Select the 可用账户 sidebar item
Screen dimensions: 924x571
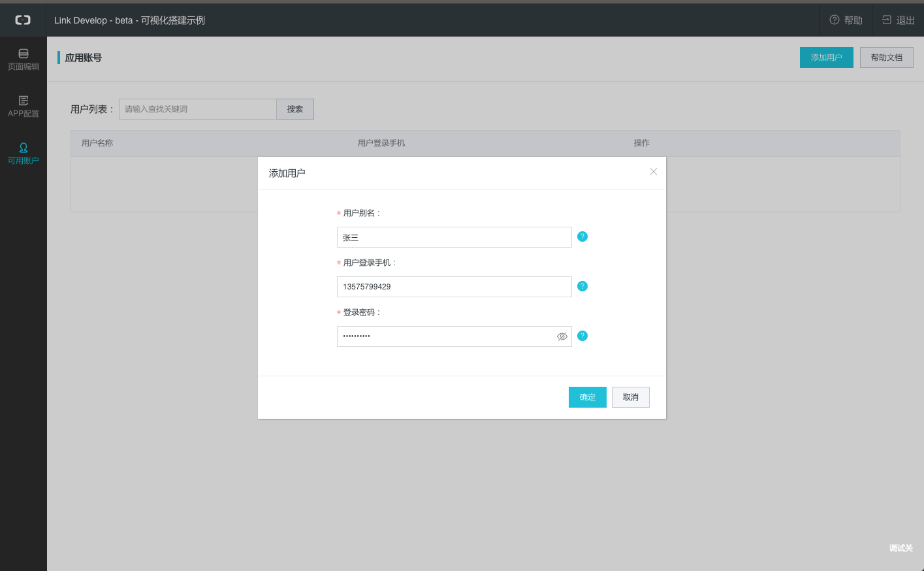tap(24, 154)
